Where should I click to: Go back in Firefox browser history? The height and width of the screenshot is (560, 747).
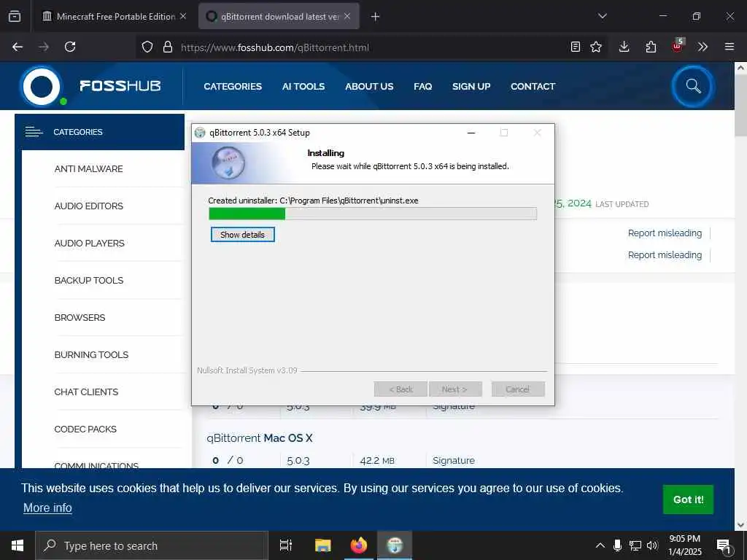pyautogui.click(x=18, y=47)
